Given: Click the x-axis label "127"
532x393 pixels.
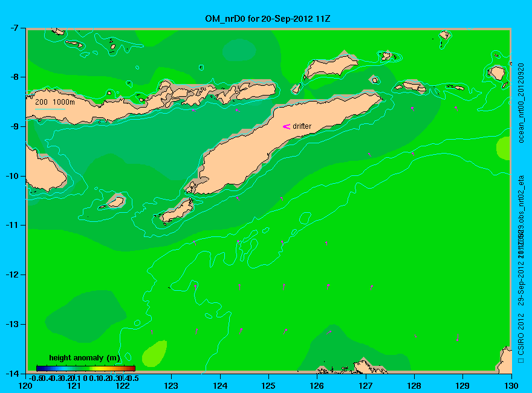Looking at the screenshot, I should [366, 386].
